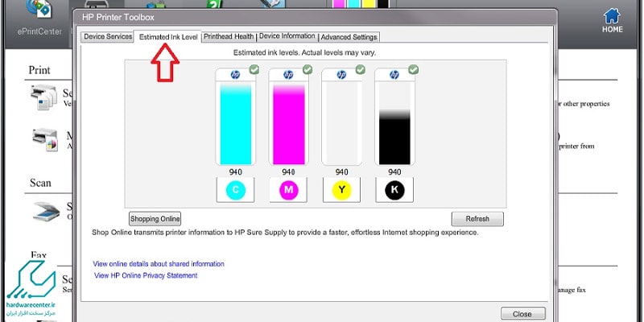Click the cyan ink level bar

pyautogui.click(x=235, y=123)
